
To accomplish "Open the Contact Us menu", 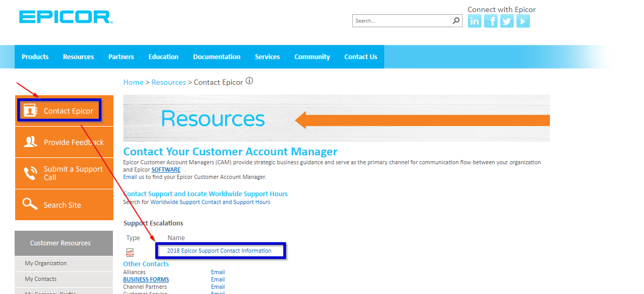I will tap(361, 57).
